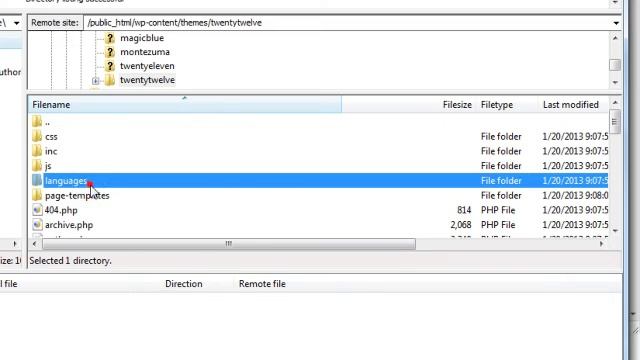This screenshot has height=360, width=640.
Task: Select the 'page-templates' filename text
Action: tap(77, 196)
